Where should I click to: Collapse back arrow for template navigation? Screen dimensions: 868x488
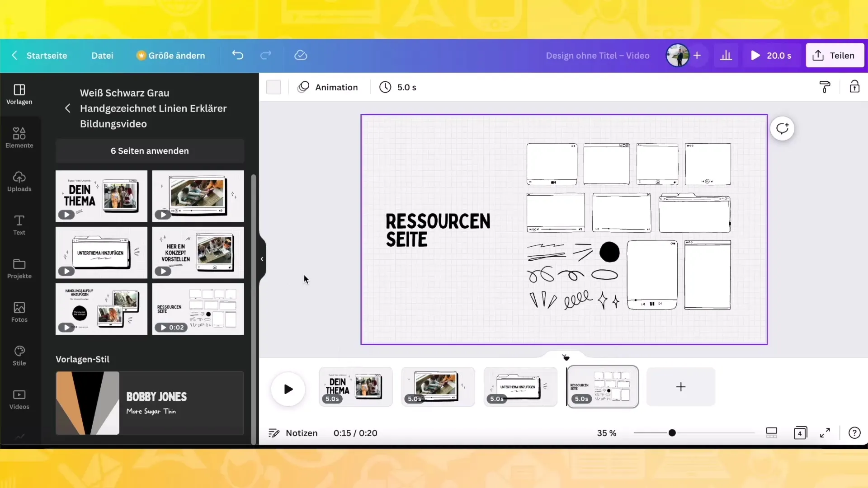pos(67,108)
